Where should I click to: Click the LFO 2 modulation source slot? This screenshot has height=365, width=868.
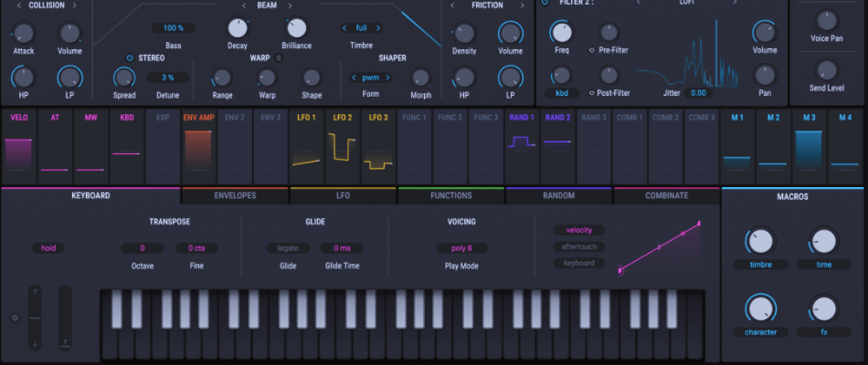[343, 146]
